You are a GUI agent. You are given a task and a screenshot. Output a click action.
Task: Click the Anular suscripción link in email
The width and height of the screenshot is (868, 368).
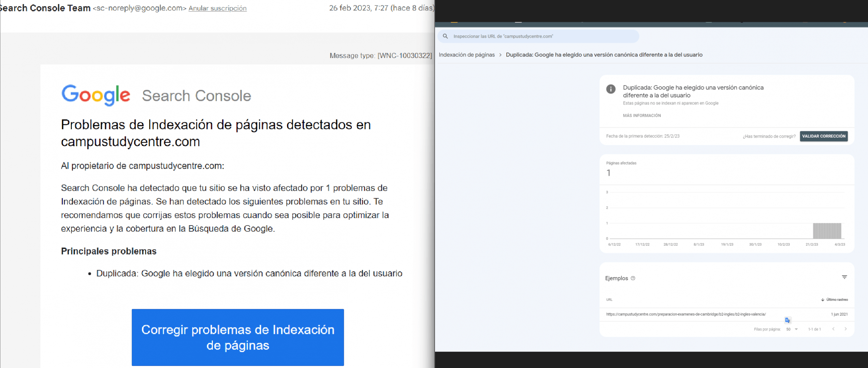pos(217,8)
